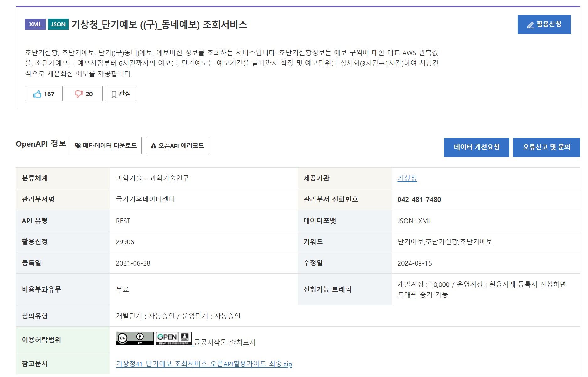Click the 활용신청 apply button

point(544,24)
